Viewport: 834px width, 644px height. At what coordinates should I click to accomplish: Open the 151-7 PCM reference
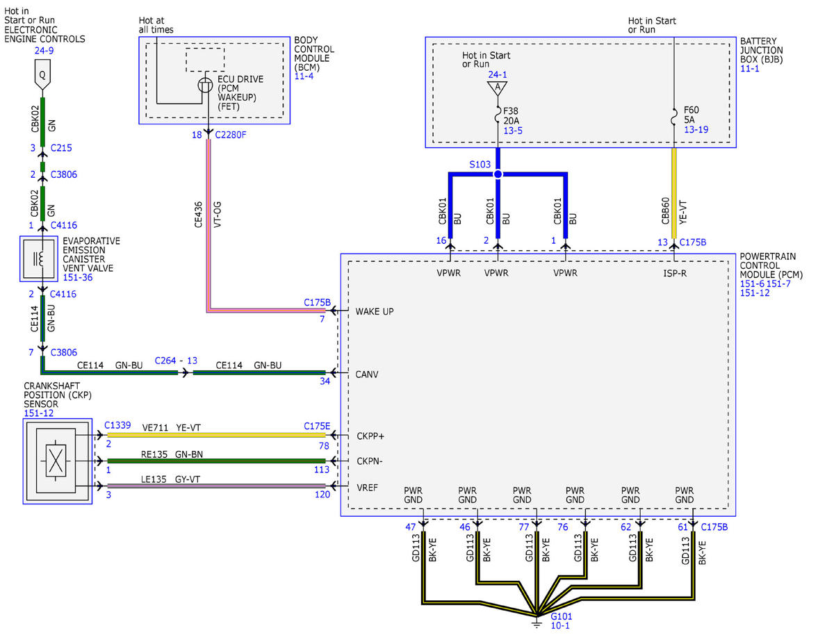pyautogui.click(x=779, y=283)
